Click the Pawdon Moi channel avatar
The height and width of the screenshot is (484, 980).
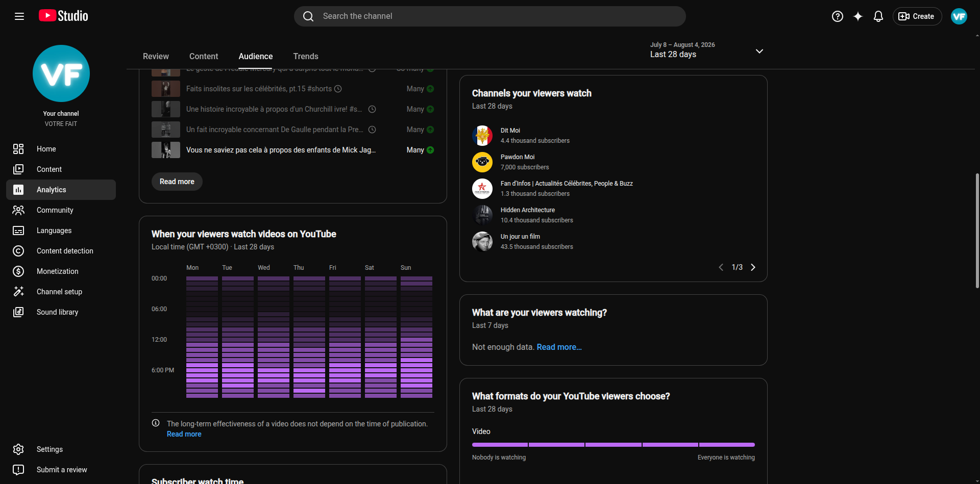pos(482,162)
